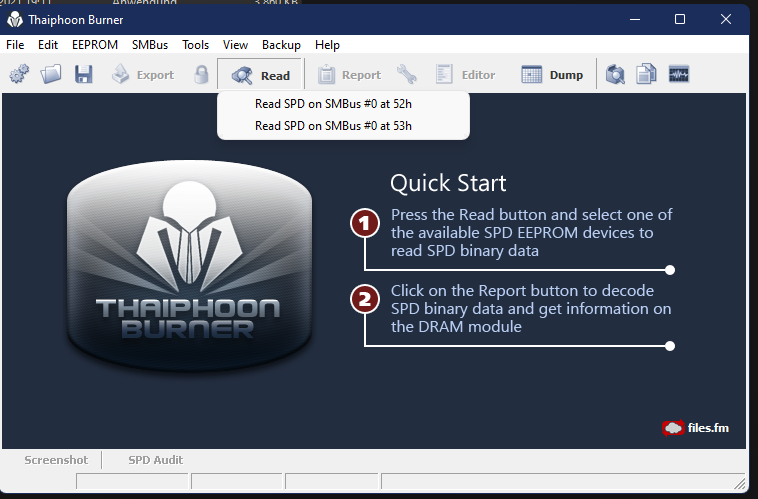Click the padlock toolbar icon
Viewport: 758px width, 499px height.
point(202,74)
